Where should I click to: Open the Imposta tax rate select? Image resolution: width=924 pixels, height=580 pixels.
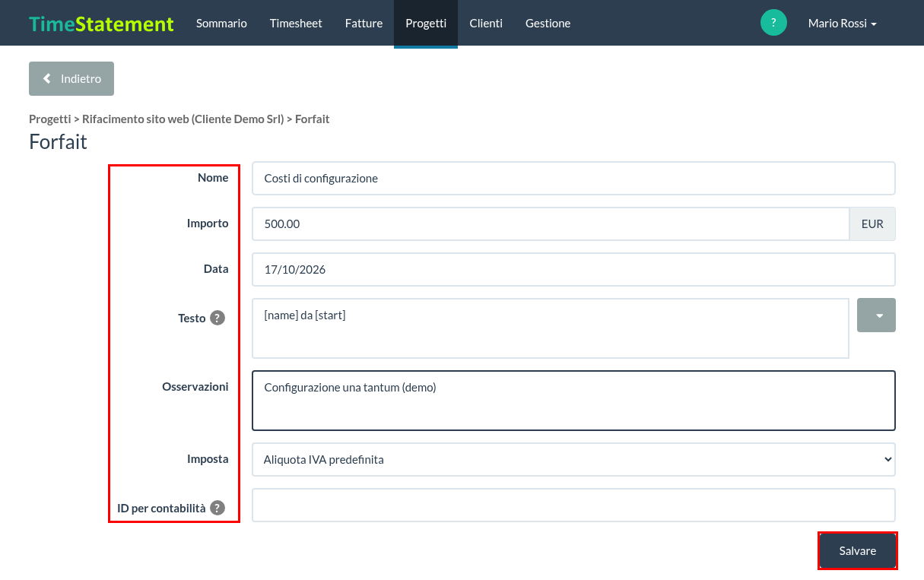(x=573, y=459)
